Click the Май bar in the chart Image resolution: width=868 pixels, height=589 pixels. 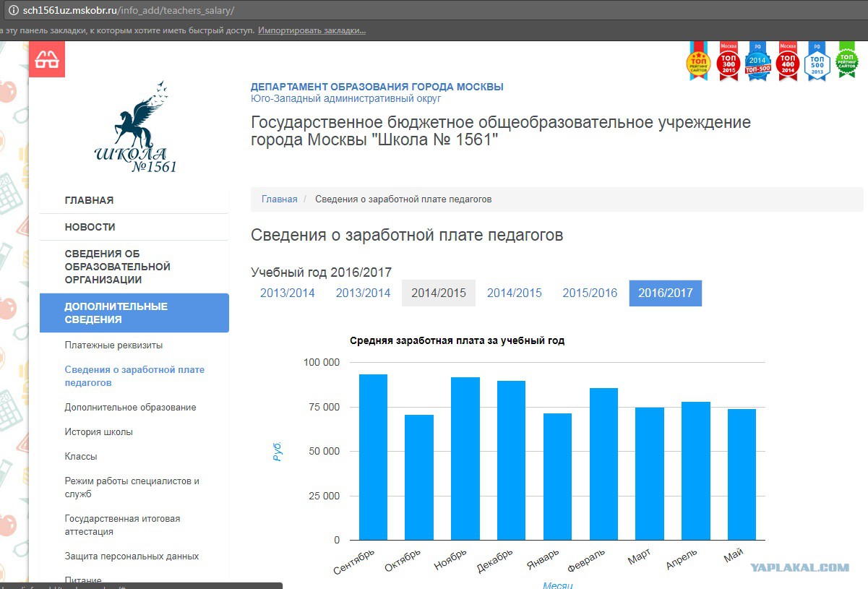coord(742,474)
